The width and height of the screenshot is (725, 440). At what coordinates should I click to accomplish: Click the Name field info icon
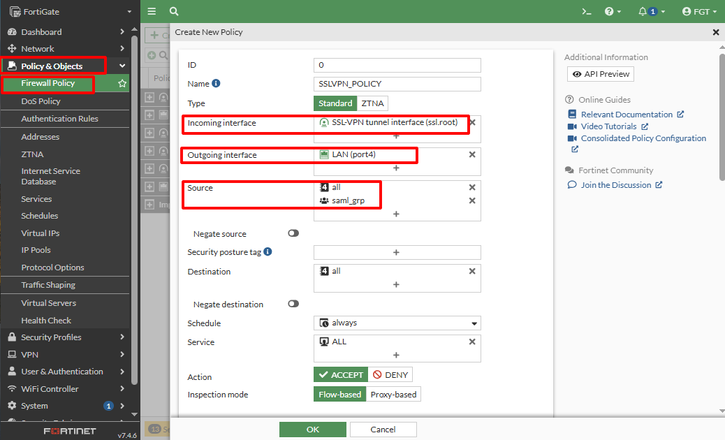pos(216,83)
